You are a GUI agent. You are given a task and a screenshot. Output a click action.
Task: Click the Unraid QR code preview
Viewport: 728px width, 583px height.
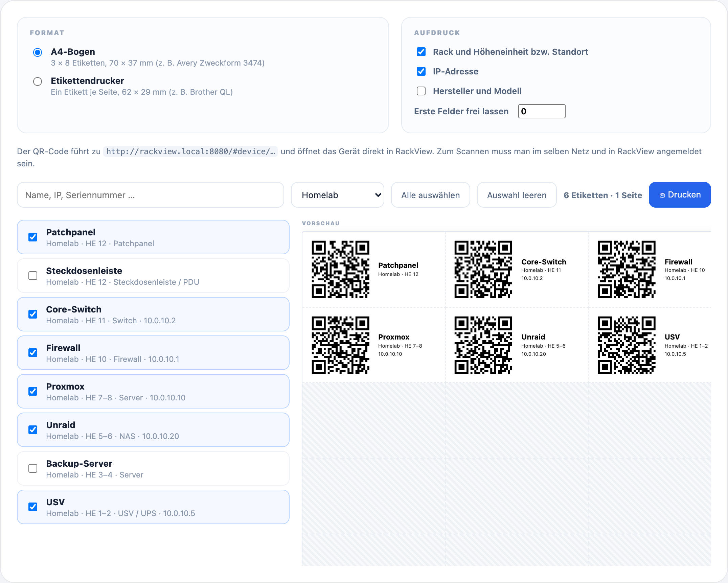click(x=483, y=345)
